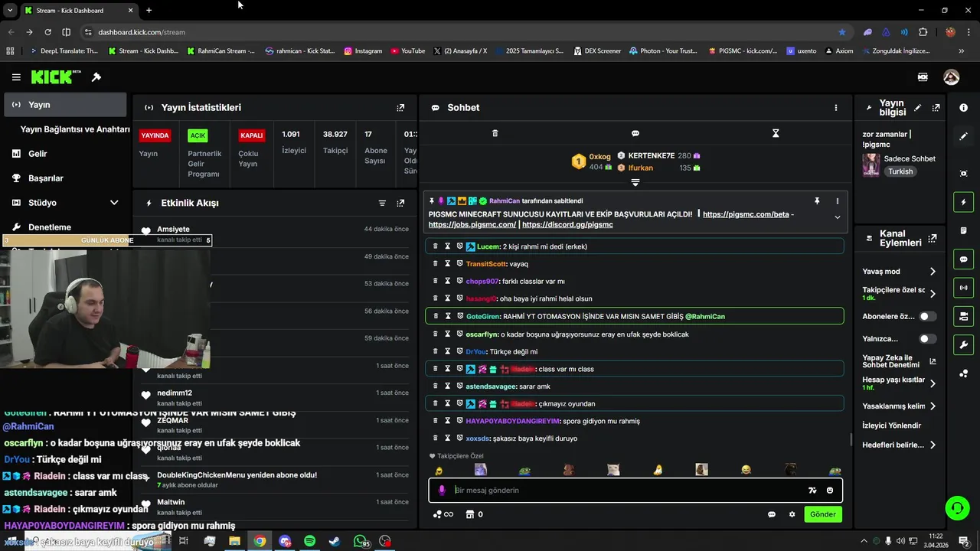Click the ban shield icon beside chops907
Viewport: 980px width, 551px height.
point(460,281)
